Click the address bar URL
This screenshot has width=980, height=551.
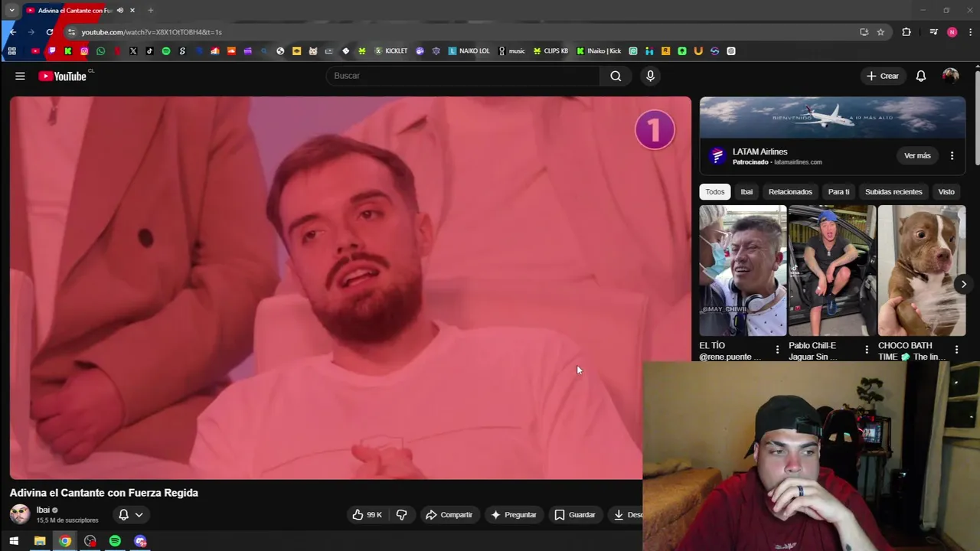[152, 32]
